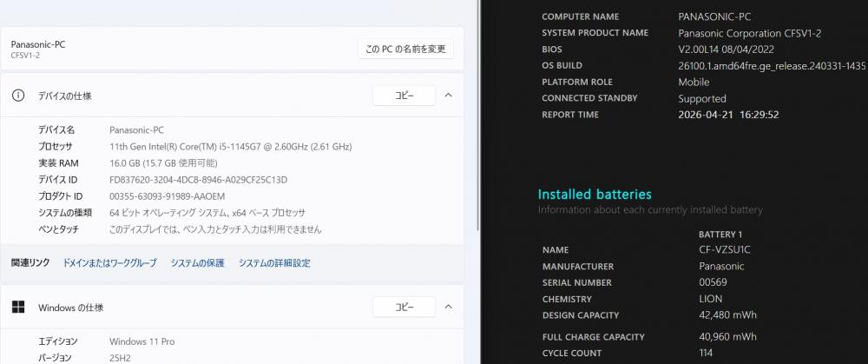Copy the device specifications
This screenshot has width=868, height=364.
[404, 96]
